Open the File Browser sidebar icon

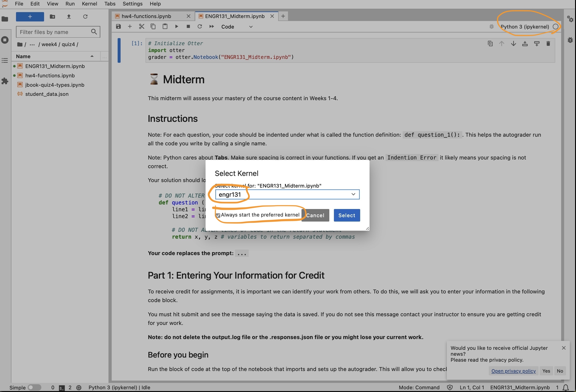click(5, 19)
